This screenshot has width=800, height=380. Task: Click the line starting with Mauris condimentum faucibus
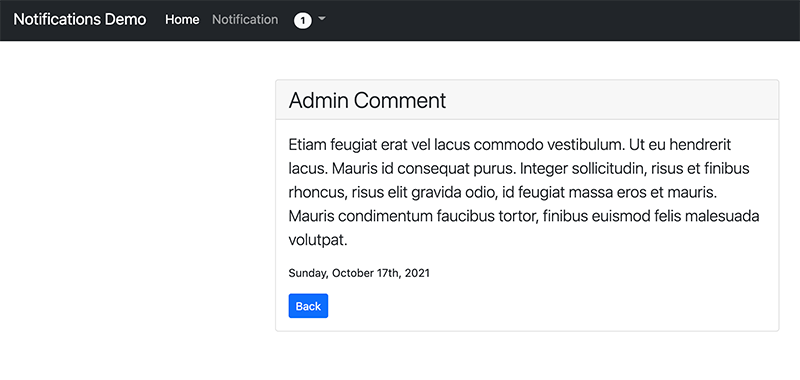pyautogui.click(x=524, y=217)
